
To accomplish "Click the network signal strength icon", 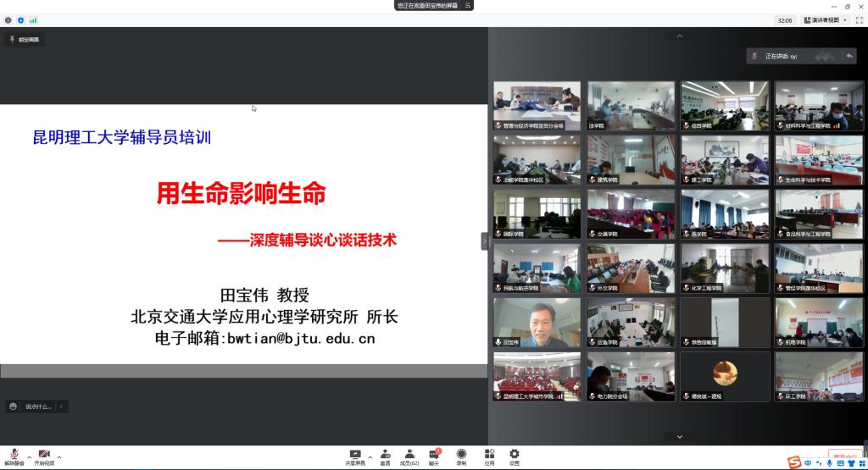I will tap(33, 19).
